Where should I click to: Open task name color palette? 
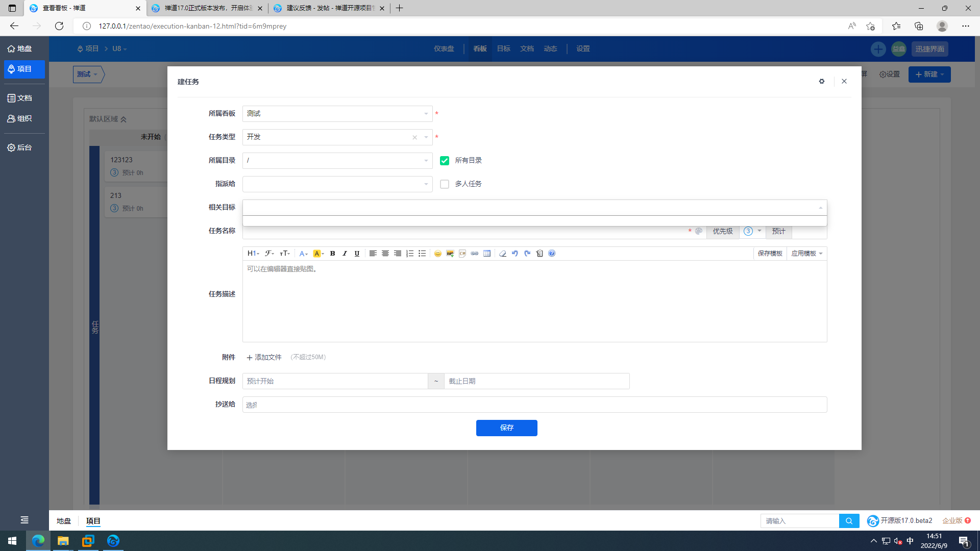point(699,231)
